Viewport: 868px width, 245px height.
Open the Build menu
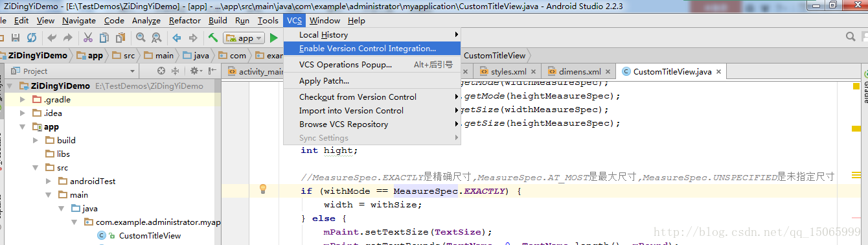click(x=218, y=21)
